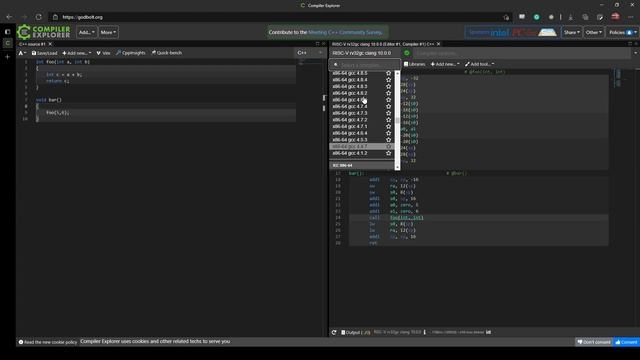
Task: Click the green compile status icon
Action: pyautogui.click(x=407, y=53)
